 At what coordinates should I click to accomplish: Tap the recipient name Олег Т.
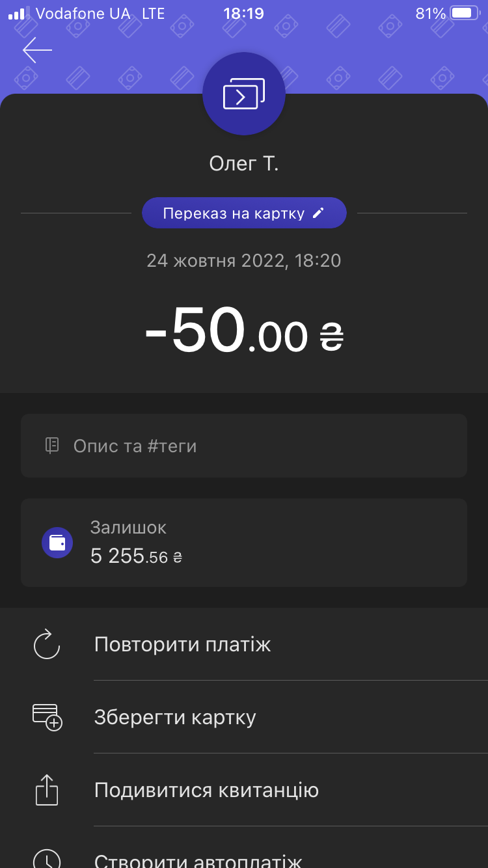pyautogui.click(x=244, y=163)
